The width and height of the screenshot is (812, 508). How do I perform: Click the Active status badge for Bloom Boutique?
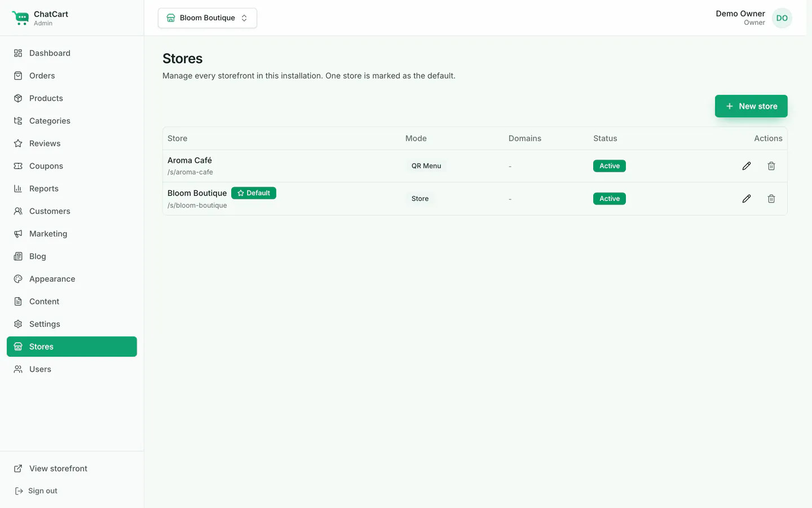[x=610, y=199]
